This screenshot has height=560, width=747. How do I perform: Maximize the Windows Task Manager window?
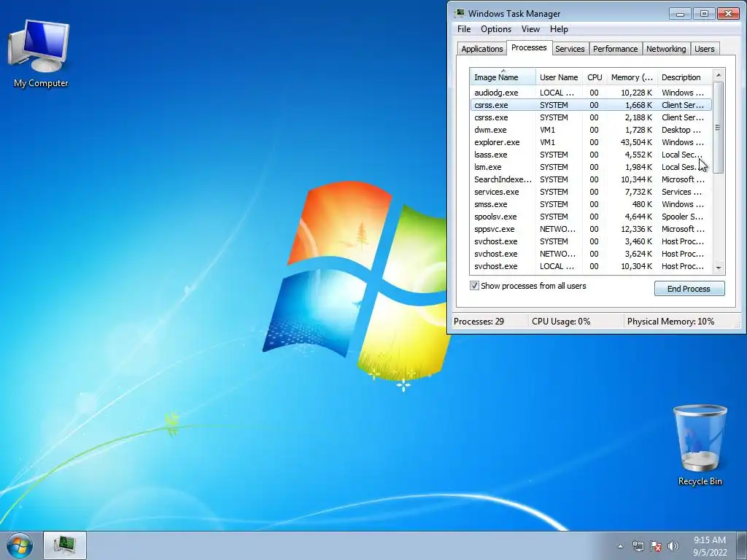(x=704, y=13)
